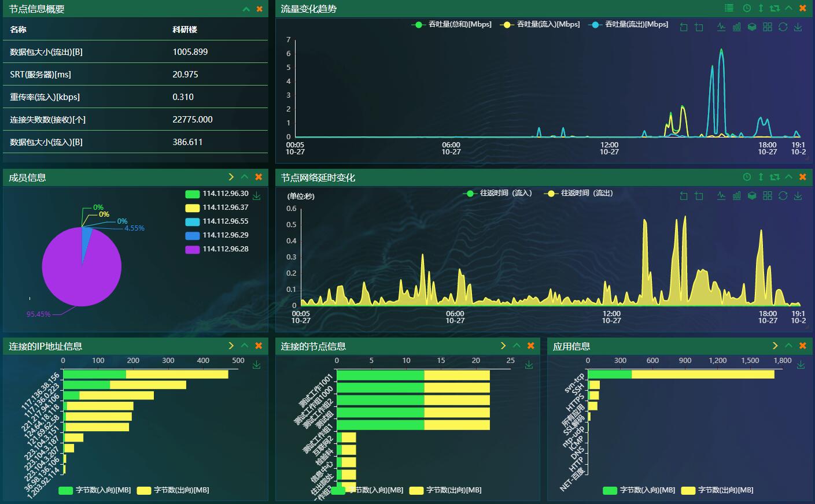The width and height of the screenshot is (815, 504).
Task: Open details arrow in 应用信息 header
Action: 775,346
